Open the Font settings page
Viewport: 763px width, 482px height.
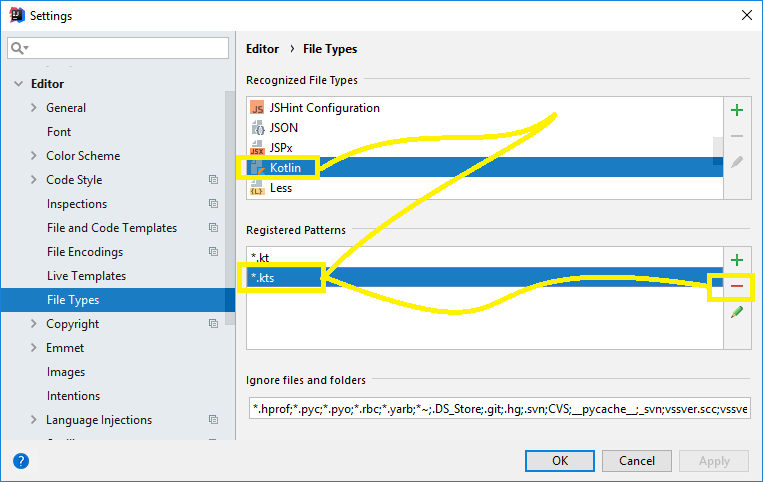coord(59,132)
